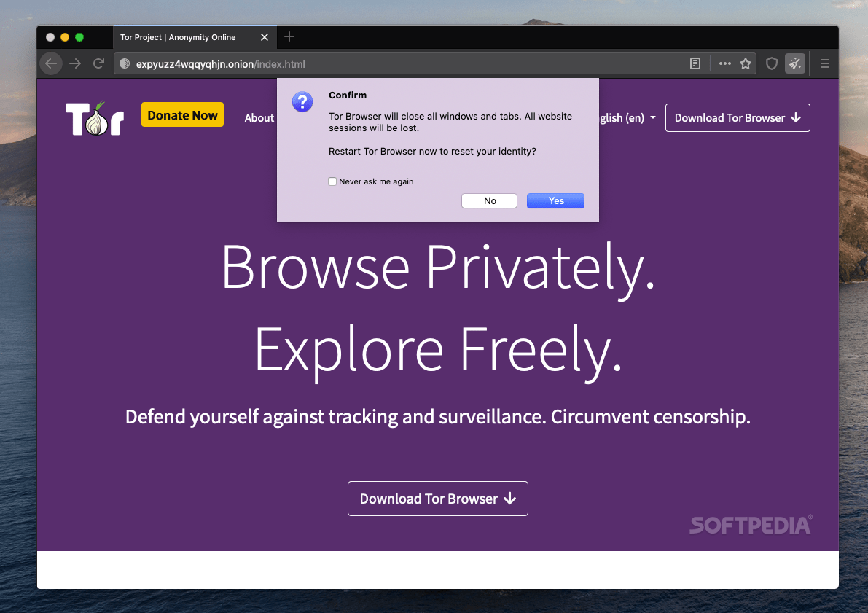Go back using the back arrow
Viewport: 868px width, 613px height.
tap(51, 63)
